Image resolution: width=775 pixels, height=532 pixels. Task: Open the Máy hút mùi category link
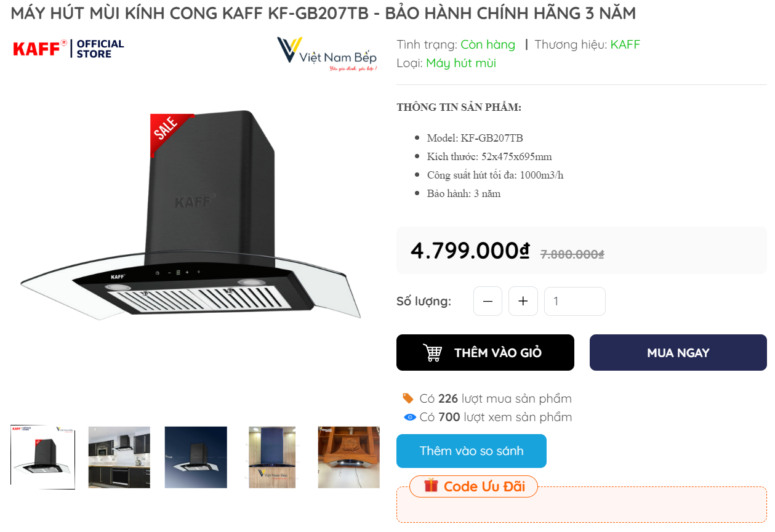461,63
